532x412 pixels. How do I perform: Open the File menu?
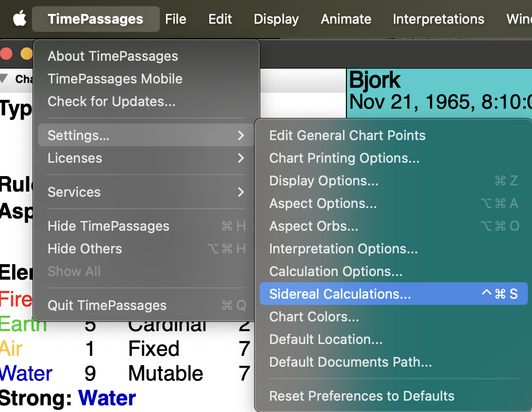pyautogui.click(x=175, y=19)
